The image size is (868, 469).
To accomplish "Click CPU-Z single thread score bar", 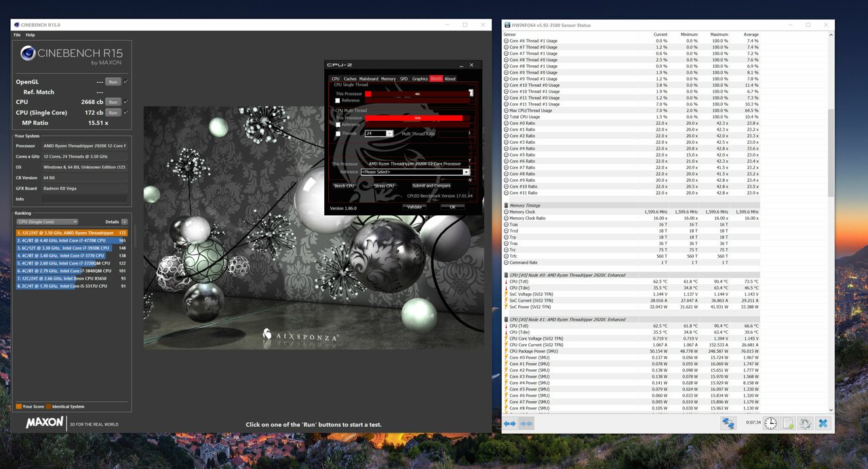I will pyautogui.click(x=417, y=94).
